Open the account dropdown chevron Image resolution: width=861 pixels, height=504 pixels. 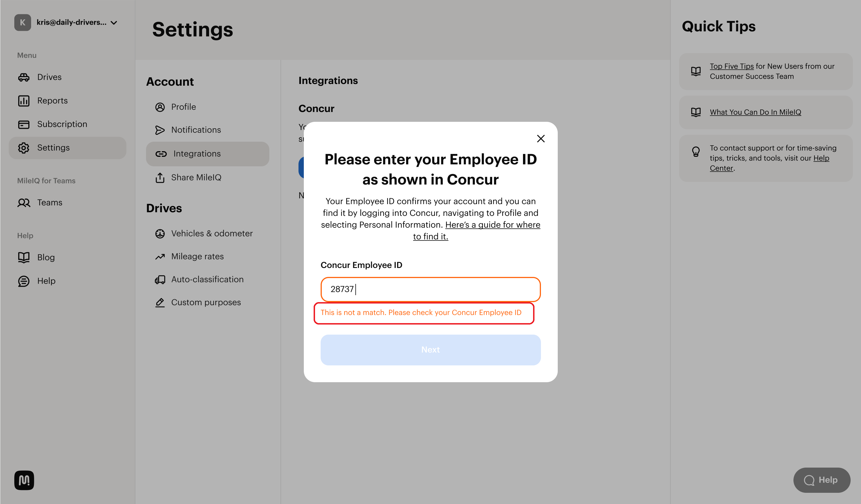114,23
